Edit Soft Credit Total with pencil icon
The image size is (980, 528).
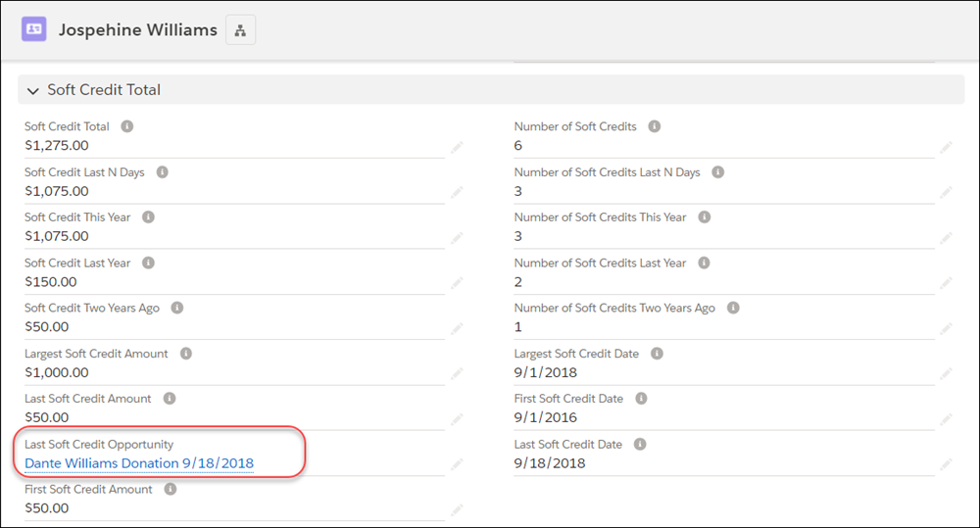[x=457, y=148]
